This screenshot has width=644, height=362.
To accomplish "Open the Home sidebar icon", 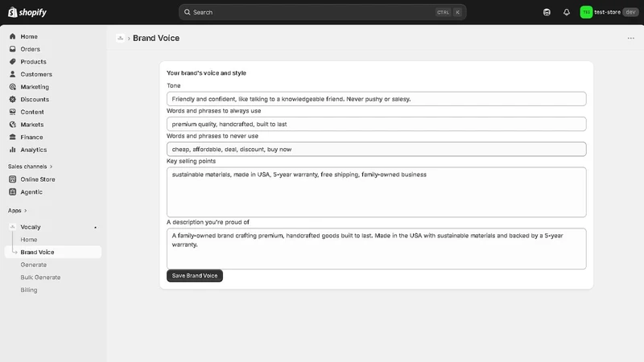I will click(12, 36).
